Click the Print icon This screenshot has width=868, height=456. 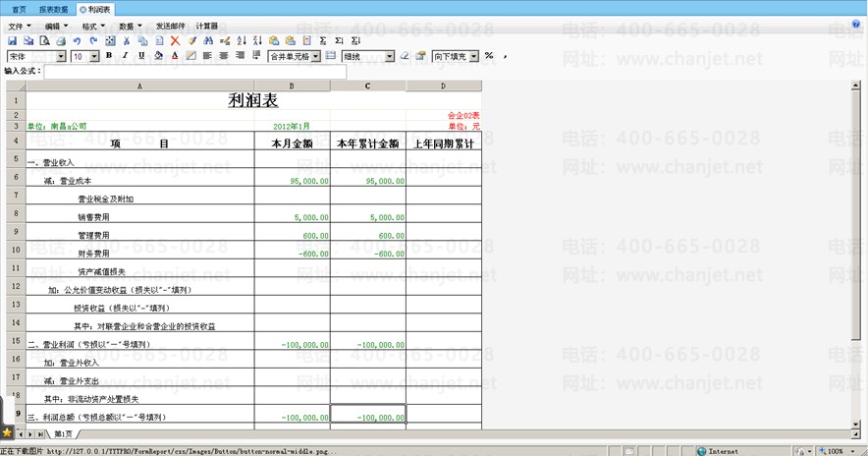(61, 41)
